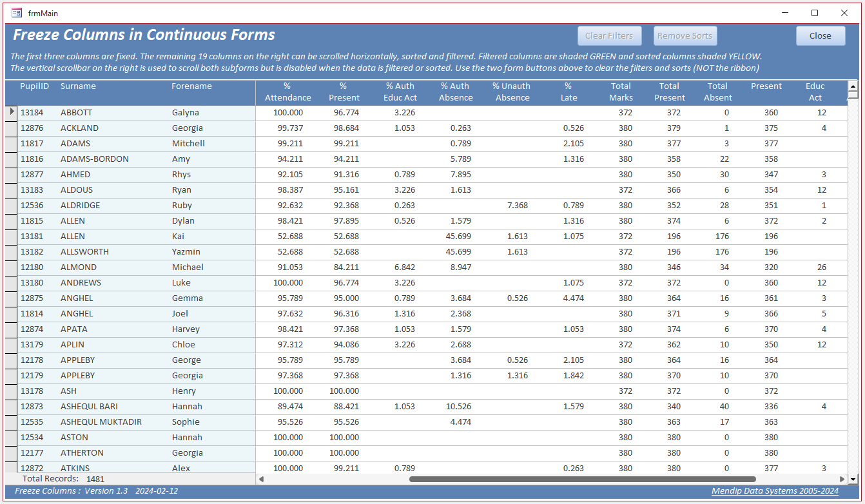Click the Total Marks column header
This screenshot has height=504, width=865.
pos(621,92)
